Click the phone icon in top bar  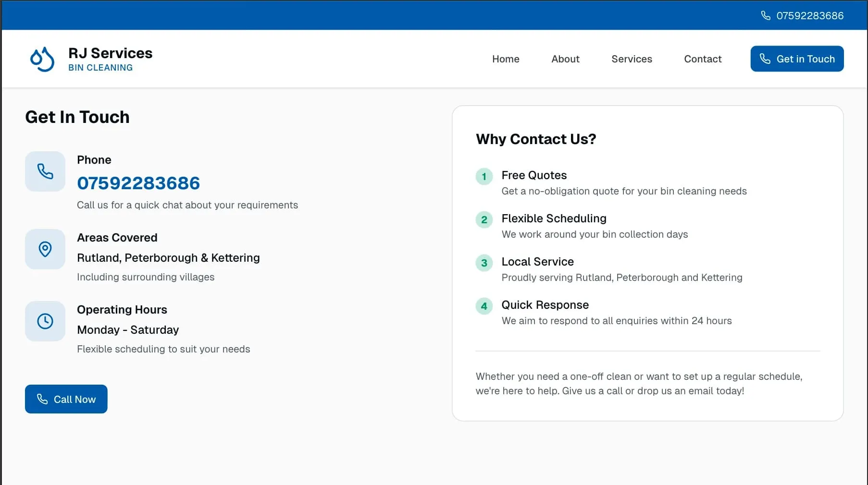(x=766, y=15)
